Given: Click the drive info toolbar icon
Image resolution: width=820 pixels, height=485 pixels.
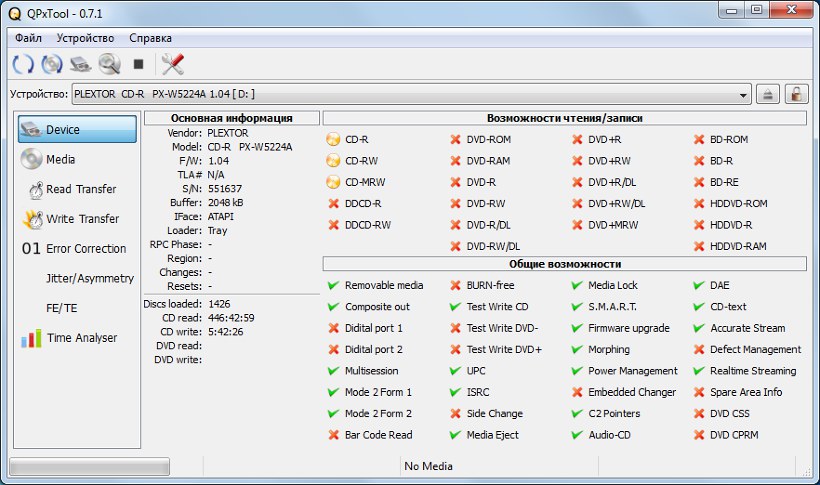Looking at the screenshot, I should (x=81, y=64).
